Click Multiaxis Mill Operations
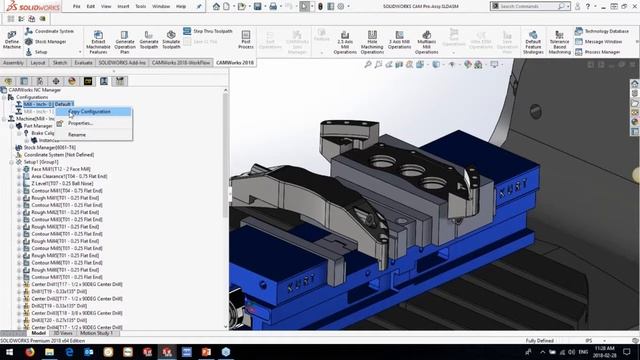 pos(427,42)
